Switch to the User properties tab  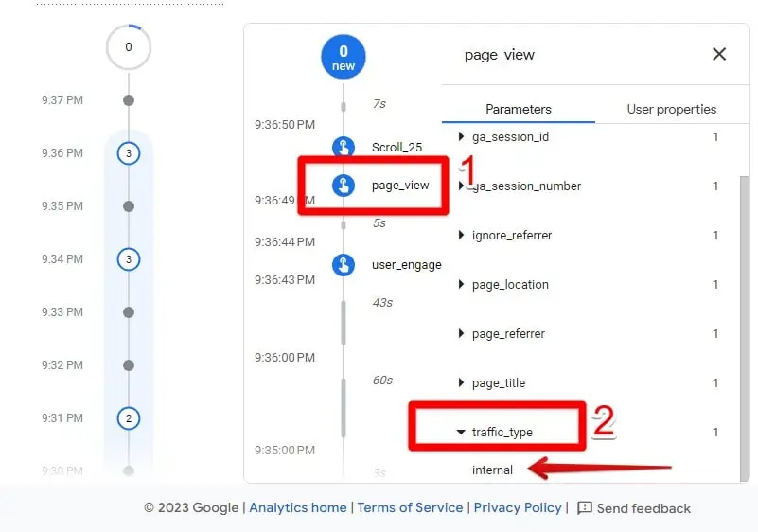671,109
